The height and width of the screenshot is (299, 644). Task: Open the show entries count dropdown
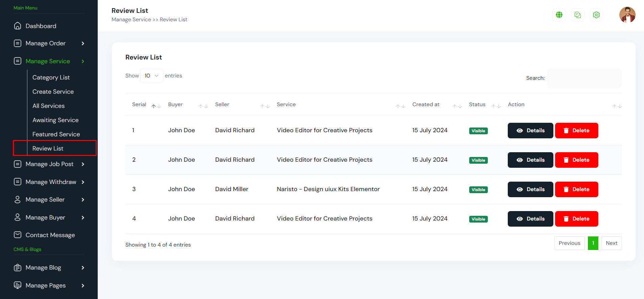pos(151,76)
